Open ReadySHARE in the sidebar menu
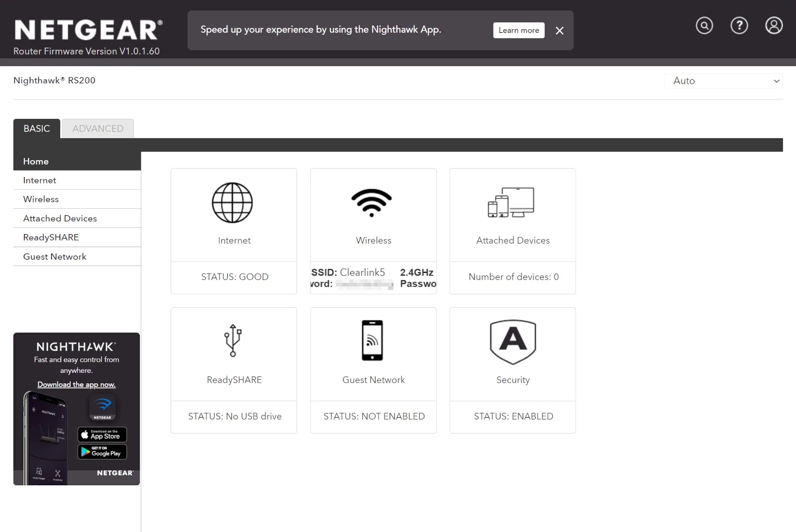 coord(77,237)
